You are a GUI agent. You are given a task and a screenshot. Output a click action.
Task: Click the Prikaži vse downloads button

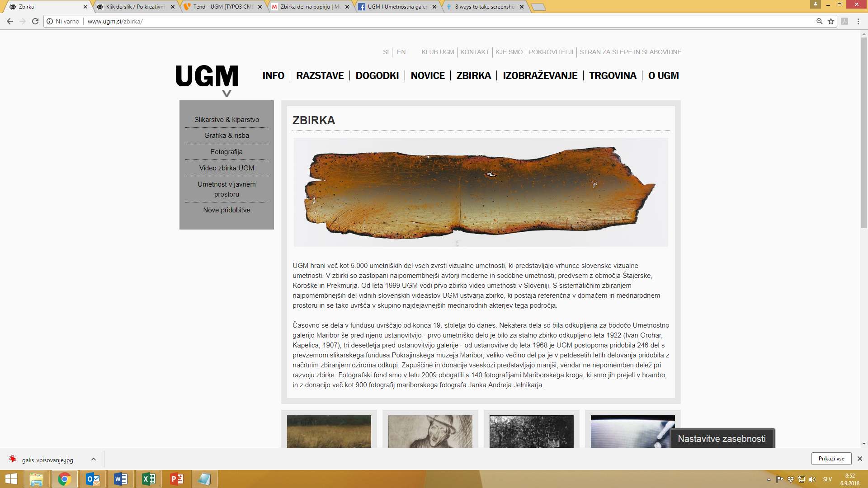pos(831,459)
